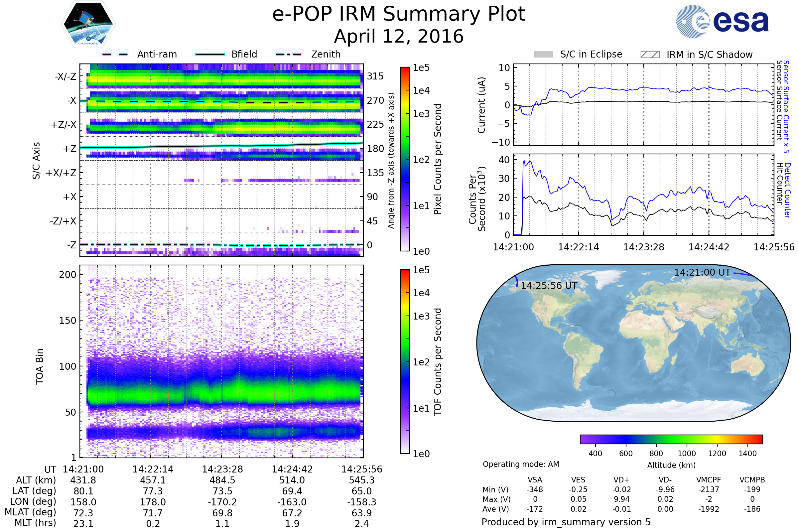Click the Sensor Surface Current x 5 label
Screen dimensions: 798x532
tap(786, 107)
